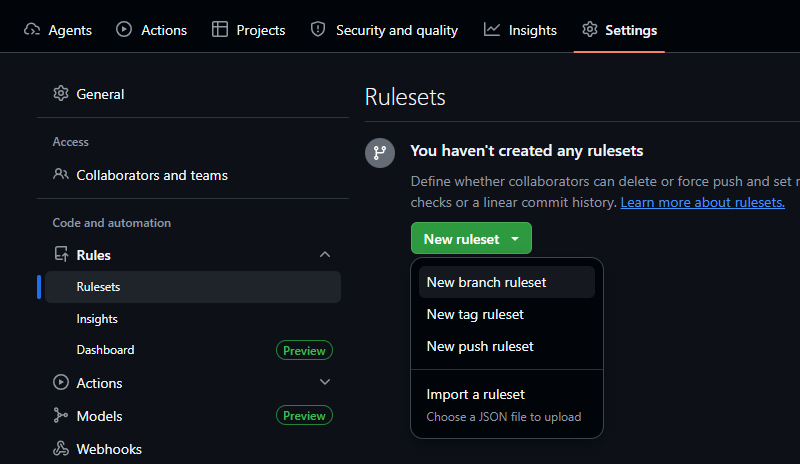Open the Agents tab

pos(57,30)
